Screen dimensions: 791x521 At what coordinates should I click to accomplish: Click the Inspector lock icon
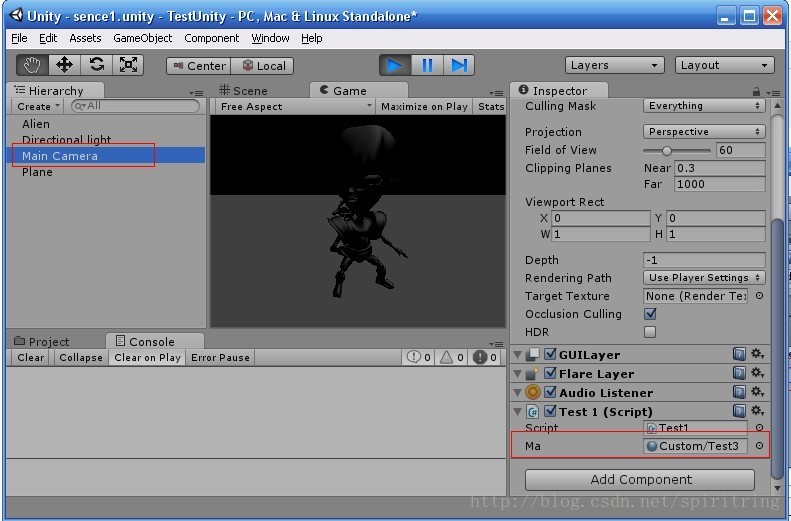(x=756, y=92)
